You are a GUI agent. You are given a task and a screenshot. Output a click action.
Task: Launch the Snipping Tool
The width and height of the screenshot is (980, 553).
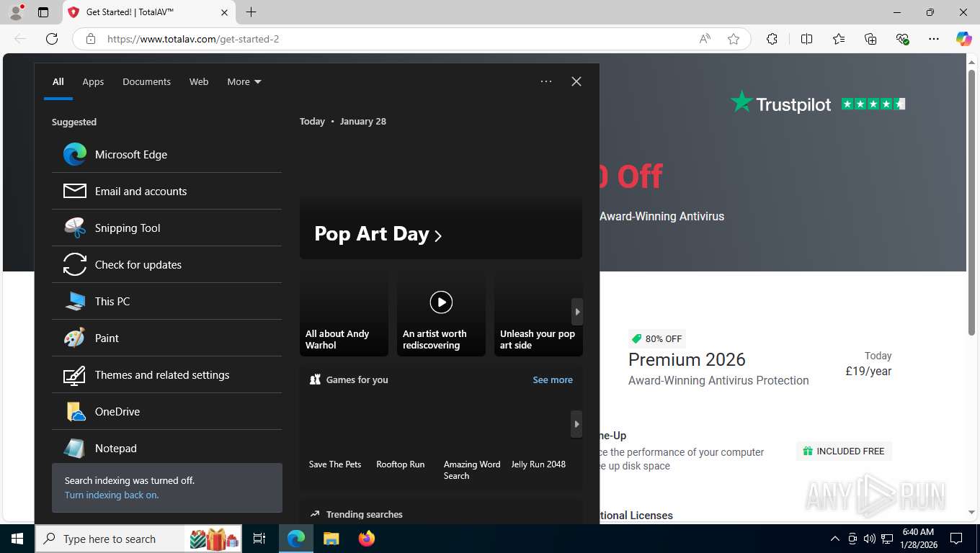pyautogui.click(x=166, y=228)
